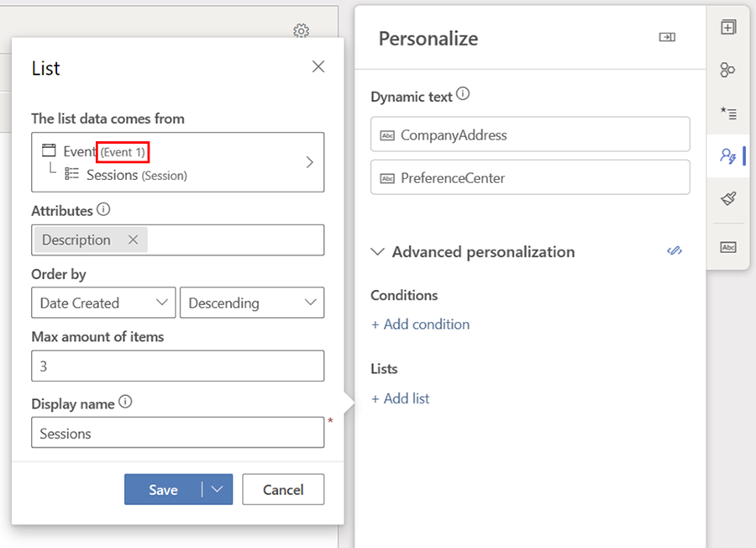Click the Abc text field sidebar icon

click(x=728, y=246)
